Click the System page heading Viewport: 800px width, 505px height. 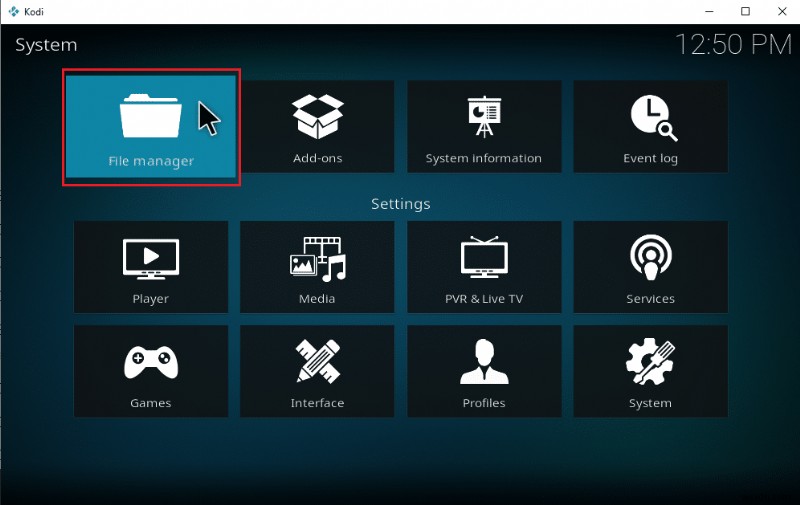pyautogui.click(x=46, y=45)
